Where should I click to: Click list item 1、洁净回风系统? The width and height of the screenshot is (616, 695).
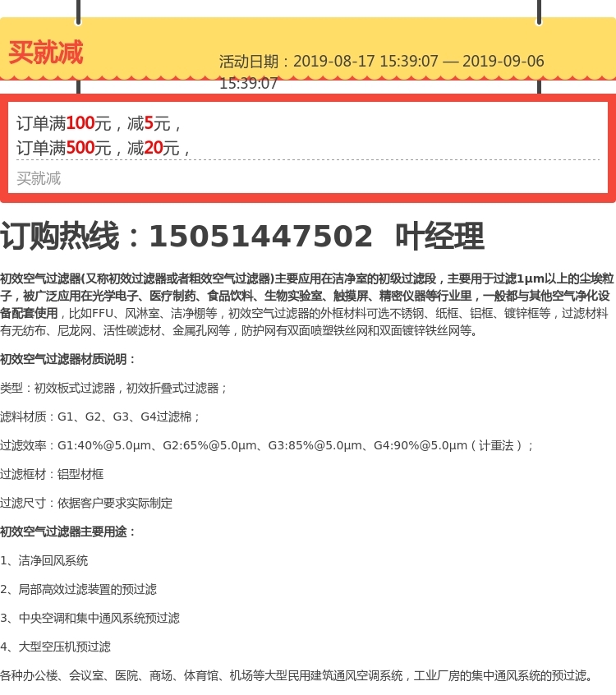pyautogui.click(x=44, y=561)
